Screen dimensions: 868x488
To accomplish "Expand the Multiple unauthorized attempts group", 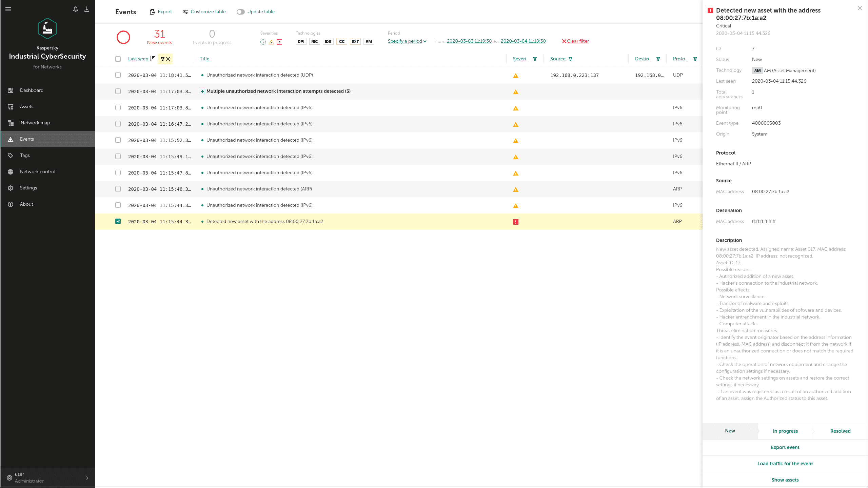I will (x=202, y=91).
